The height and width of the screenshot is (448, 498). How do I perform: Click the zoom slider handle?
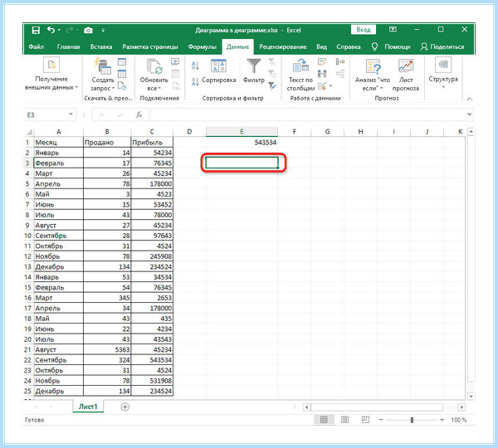coord(412,420)
